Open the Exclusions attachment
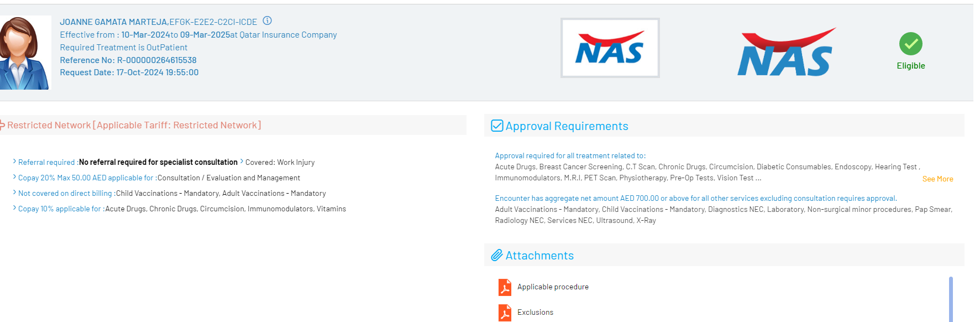The image size is (980, 322). click(535, 312)
